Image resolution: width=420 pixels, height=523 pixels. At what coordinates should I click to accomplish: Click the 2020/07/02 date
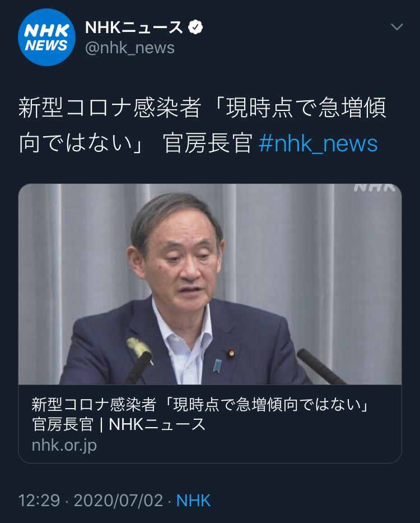[x=118, y=501]
